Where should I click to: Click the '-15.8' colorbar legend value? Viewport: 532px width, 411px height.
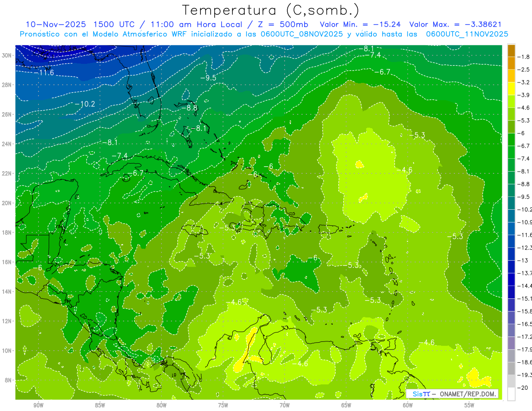(525, 311)
